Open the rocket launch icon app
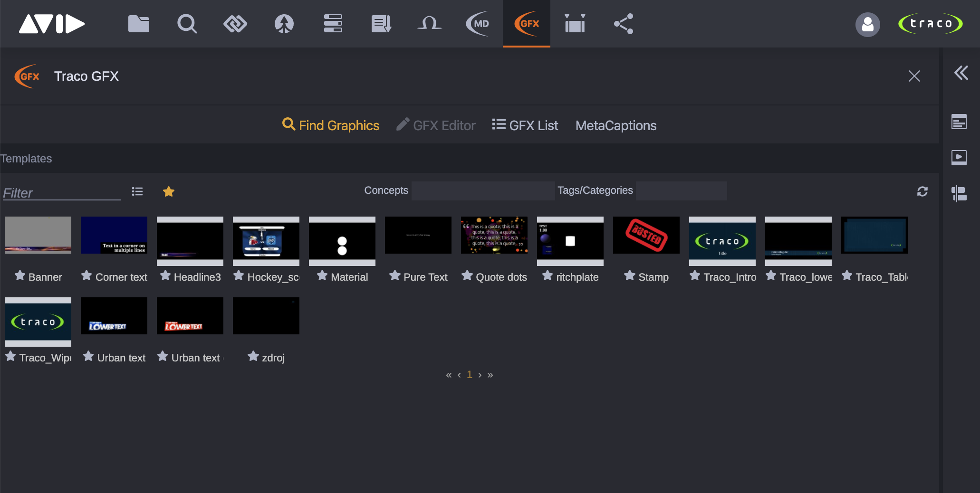The width and height of the screenshot is (980, 493). [x=284, y=24]
